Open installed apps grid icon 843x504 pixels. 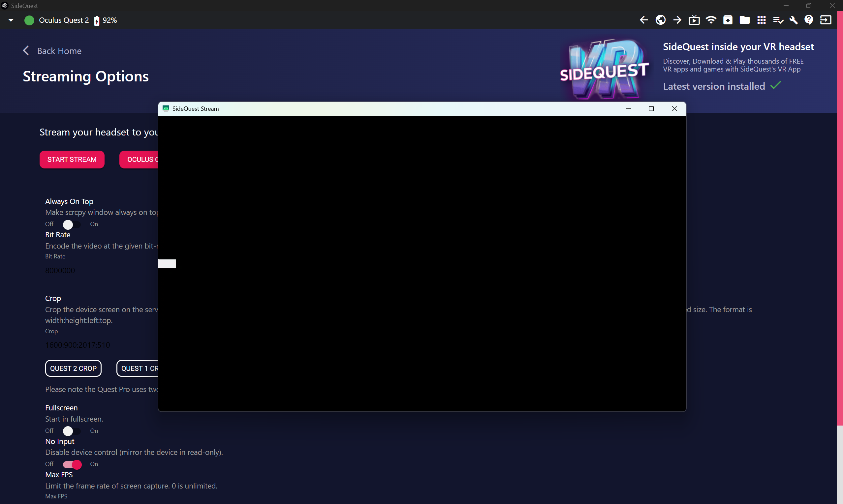coord(761,20)
